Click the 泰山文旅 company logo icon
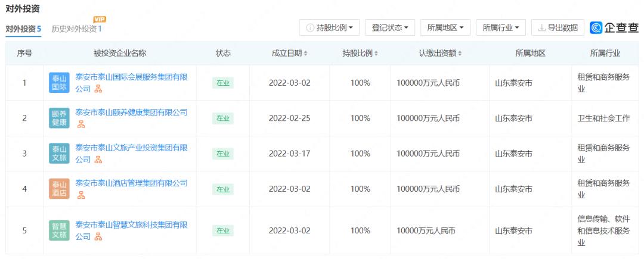This screenshot has width=644, height=259. point(59,153)
